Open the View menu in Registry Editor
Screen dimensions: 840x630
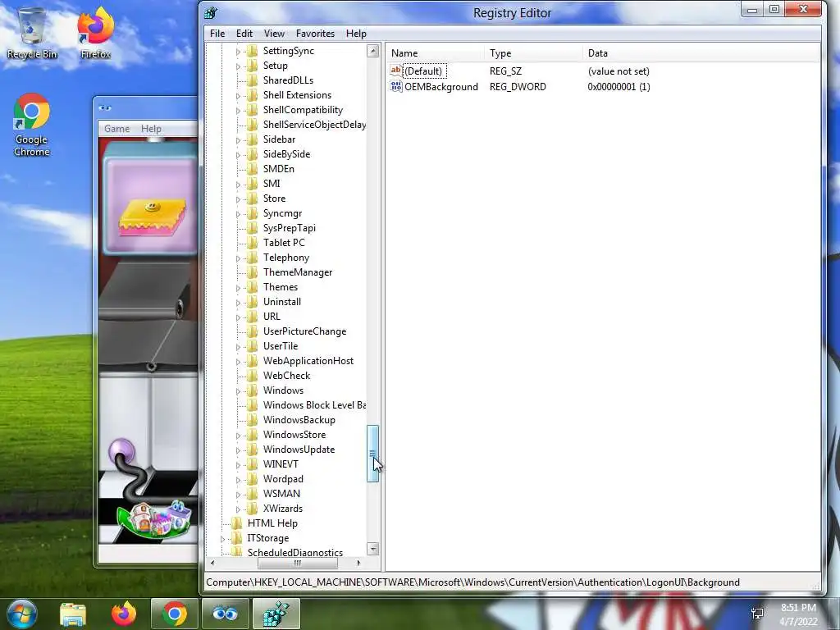tap(274, 33)
